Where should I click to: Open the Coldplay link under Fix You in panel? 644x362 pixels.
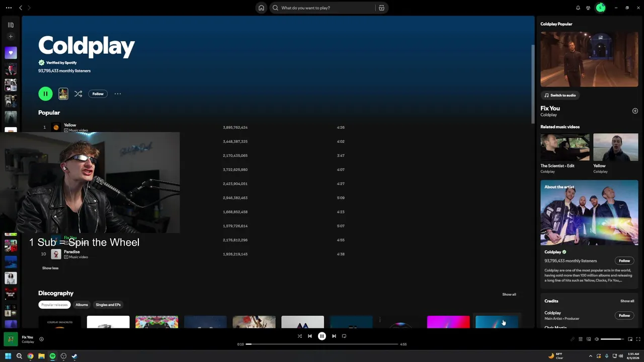point(548,115)
